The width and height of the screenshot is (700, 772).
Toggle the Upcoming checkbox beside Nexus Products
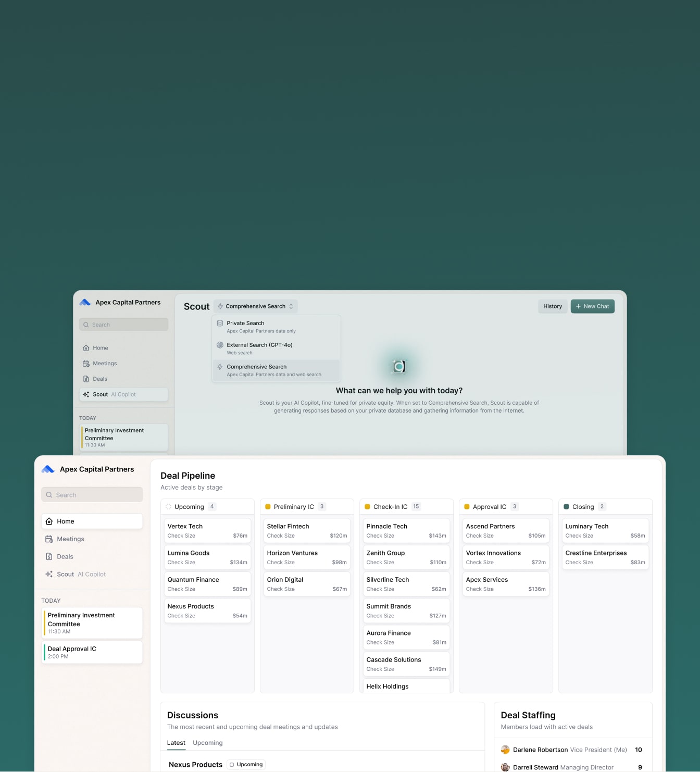(232, 764)
